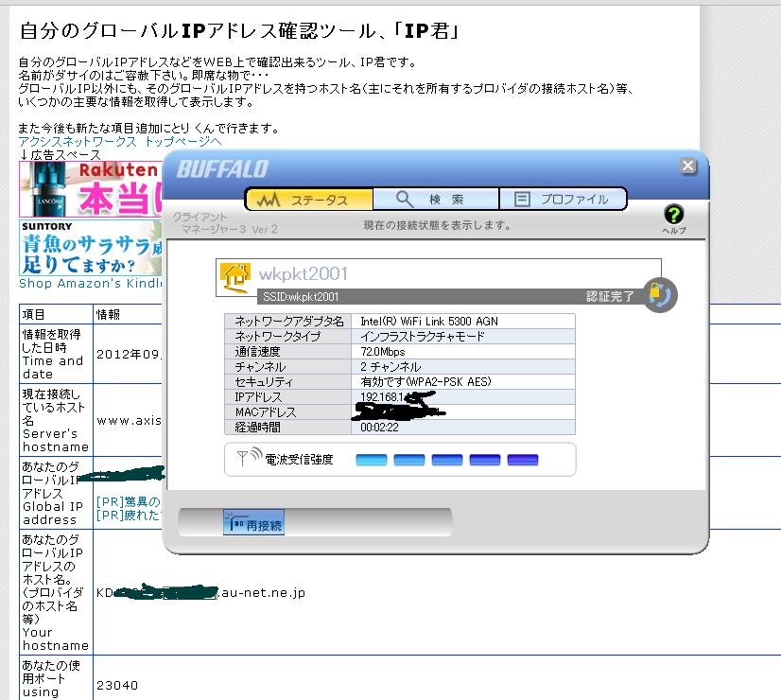Click the ↓広告スペース label
781x700 pixels.
tap(60, 154)
